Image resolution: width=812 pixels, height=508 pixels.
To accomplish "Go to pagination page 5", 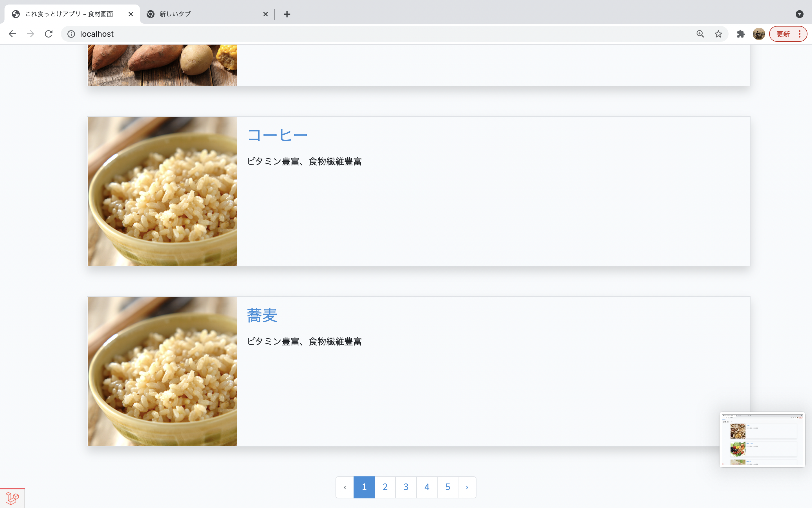I will [448, 487].
